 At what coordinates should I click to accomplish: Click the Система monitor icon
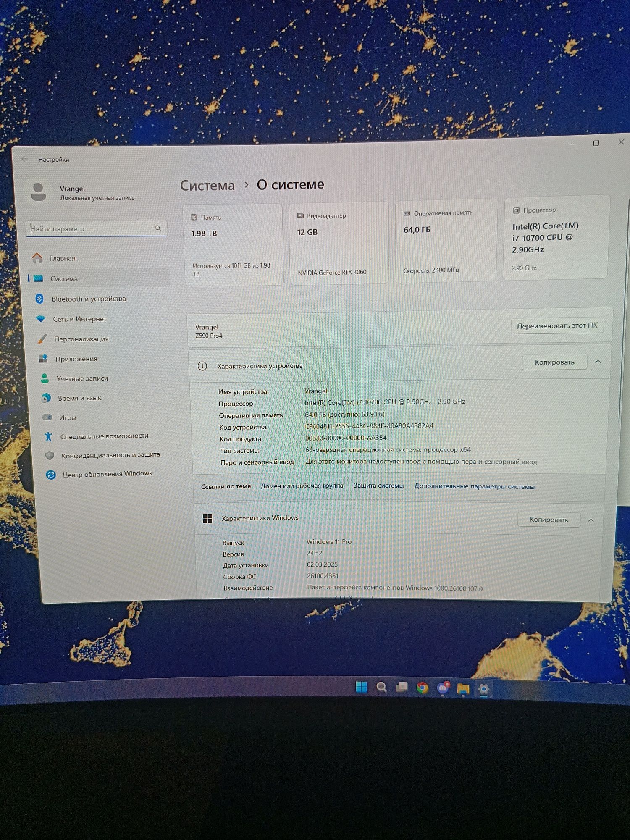coord(38,278)
